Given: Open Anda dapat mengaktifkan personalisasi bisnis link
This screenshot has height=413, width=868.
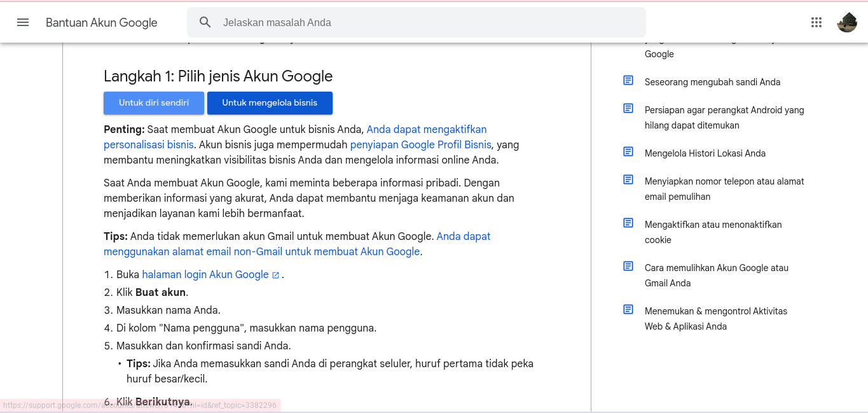Looking at the screenshot, I should coord(295,137).
